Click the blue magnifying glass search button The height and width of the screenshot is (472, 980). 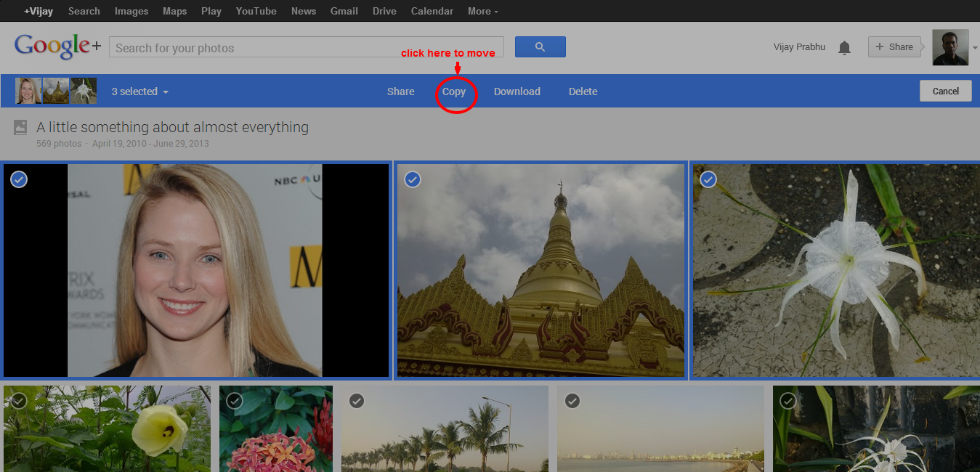(x=540, y=46)
